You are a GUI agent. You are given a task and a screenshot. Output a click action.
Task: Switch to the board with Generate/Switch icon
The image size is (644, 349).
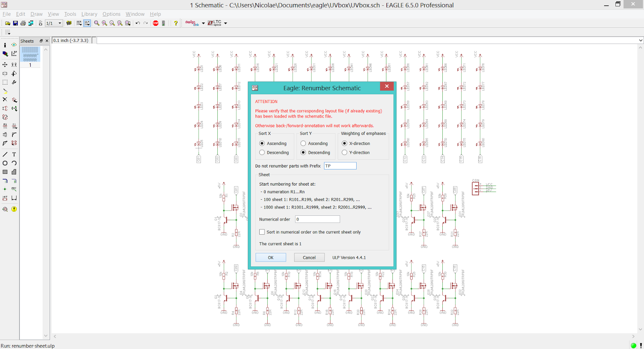(x=31, y=23)
